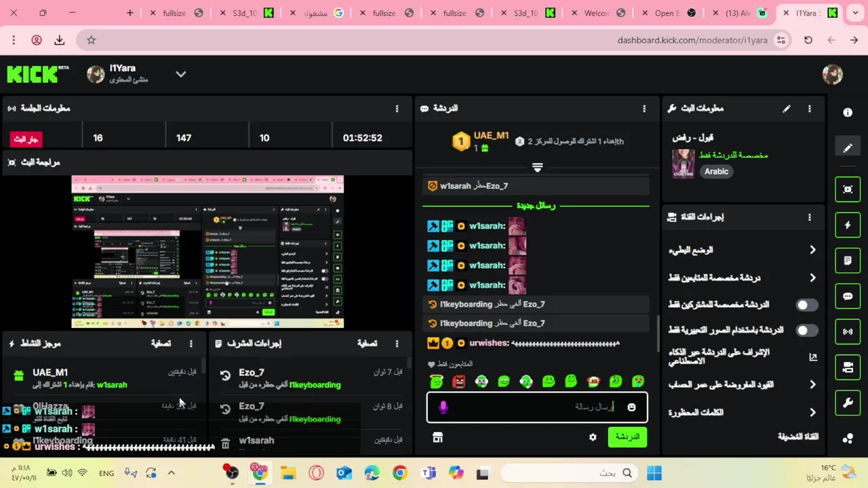Click the stream preview thumbnail
The image size is (868, 488).
(208, 252)
